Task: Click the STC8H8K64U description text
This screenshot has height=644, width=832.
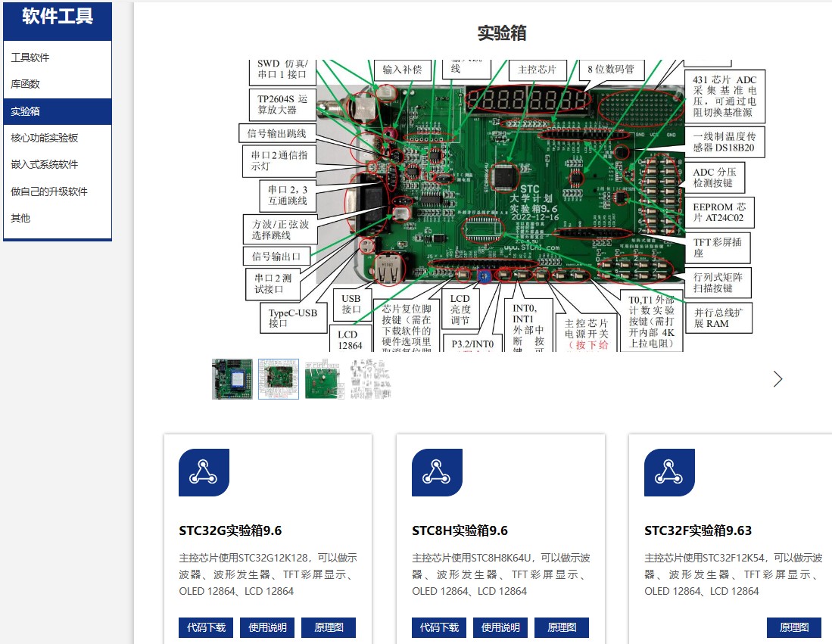Action: 501,574
